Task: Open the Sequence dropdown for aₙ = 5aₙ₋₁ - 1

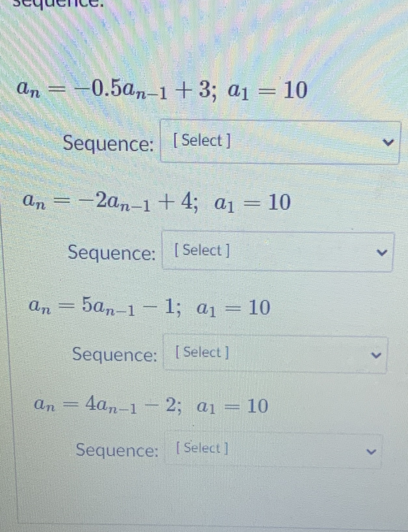Action: 275,353
